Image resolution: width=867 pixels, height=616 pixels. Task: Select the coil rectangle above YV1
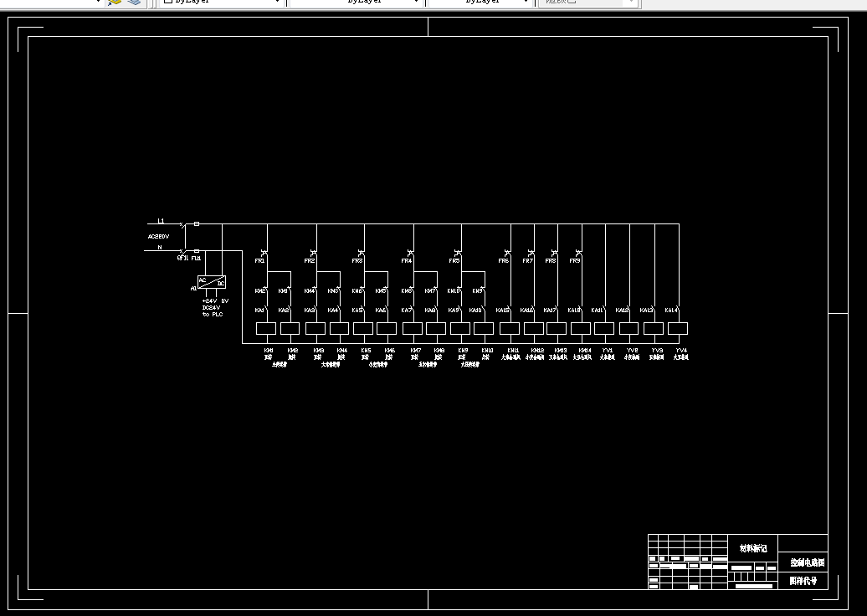(x=604, y=328)
